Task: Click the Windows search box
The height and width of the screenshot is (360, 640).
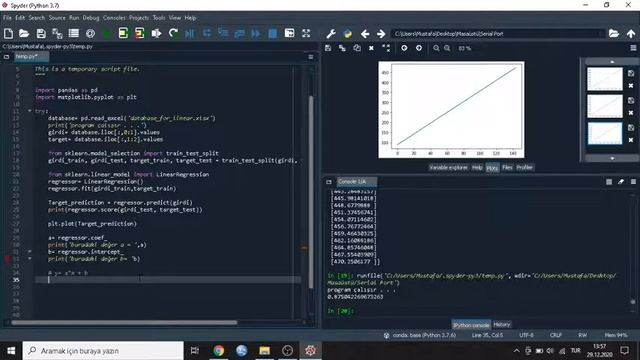Action: [x=103, y=351]
